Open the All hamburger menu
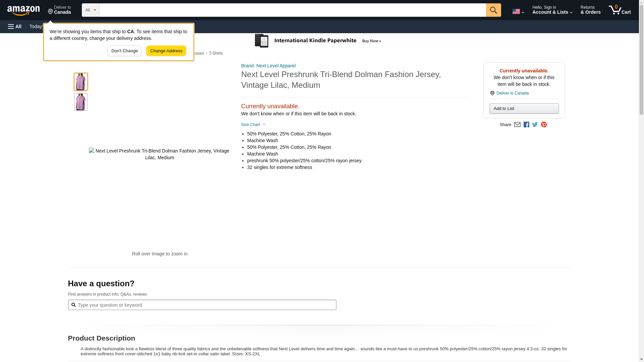This screenshot has width=644, height=362. coord(15,26)
